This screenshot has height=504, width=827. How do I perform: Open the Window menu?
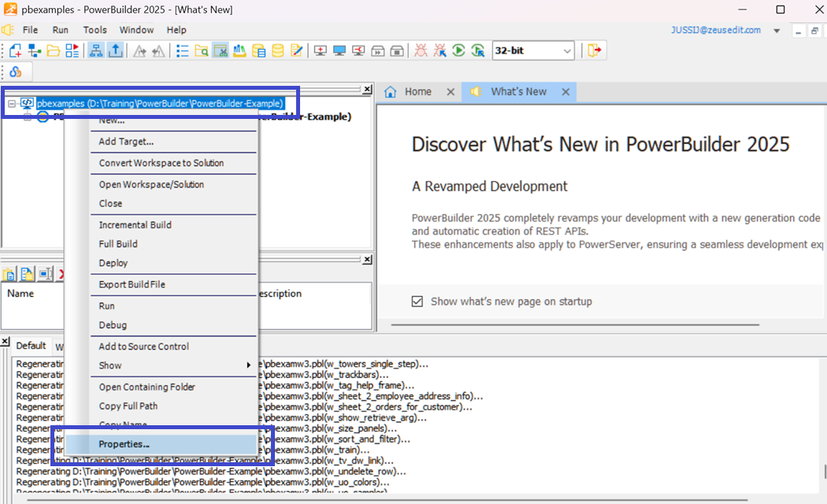point(136,30)
